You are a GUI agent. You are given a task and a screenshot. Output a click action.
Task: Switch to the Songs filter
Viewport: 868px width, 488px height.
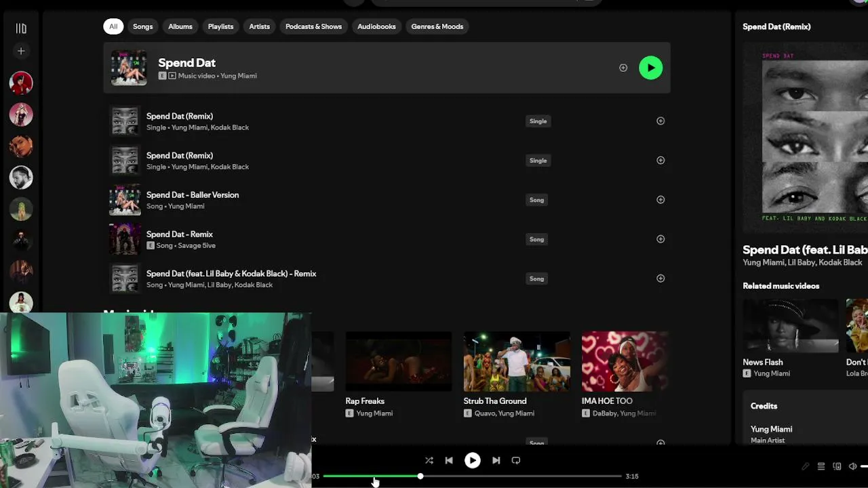pos(143,26)
